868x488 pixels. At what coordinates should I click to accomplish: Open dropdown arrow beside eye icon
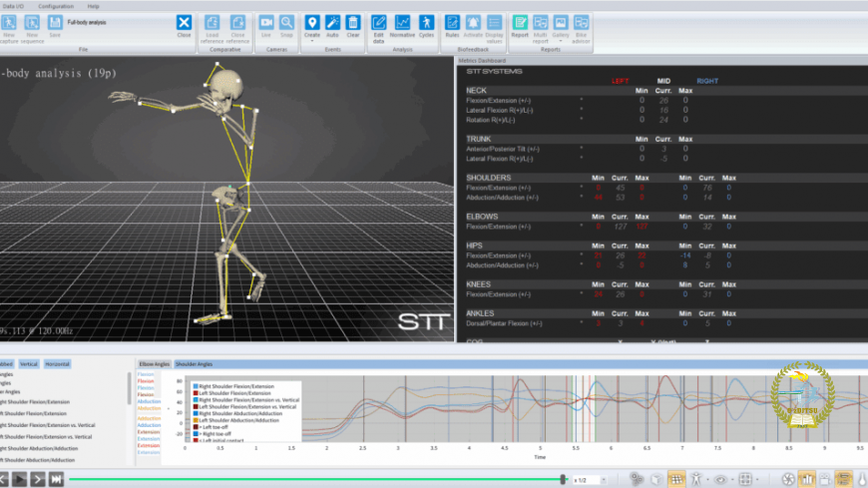coord(732,480)
